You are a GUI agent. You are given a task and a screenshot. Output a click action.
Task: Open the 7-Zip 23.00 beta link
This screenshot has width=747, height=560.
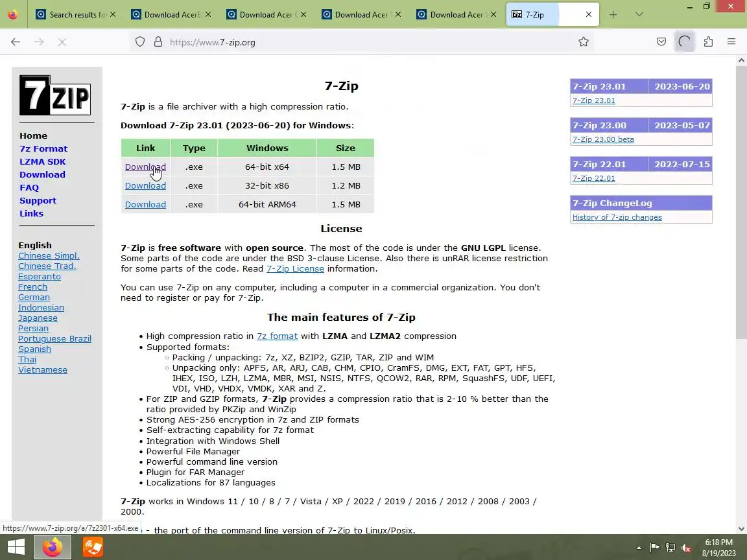point(603,139)
